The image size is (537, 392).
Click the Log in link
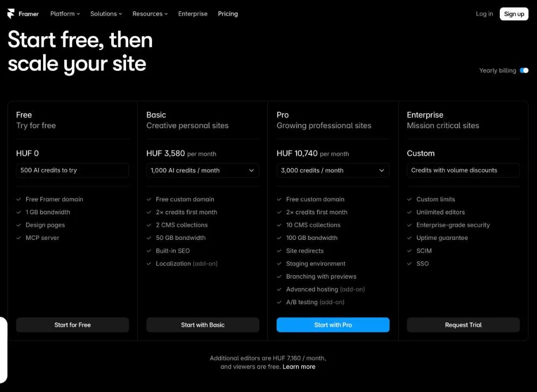[x=484, y=14]
